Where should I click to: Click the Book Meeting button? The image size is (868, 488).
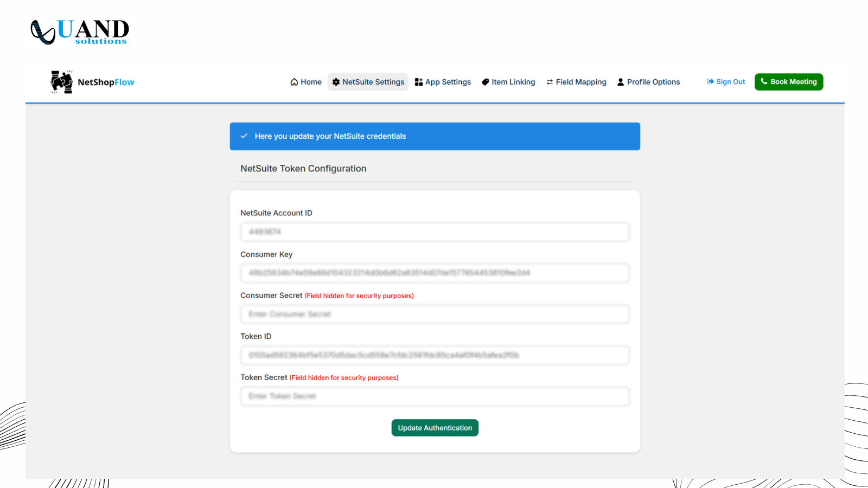click(x=789, y=82)
